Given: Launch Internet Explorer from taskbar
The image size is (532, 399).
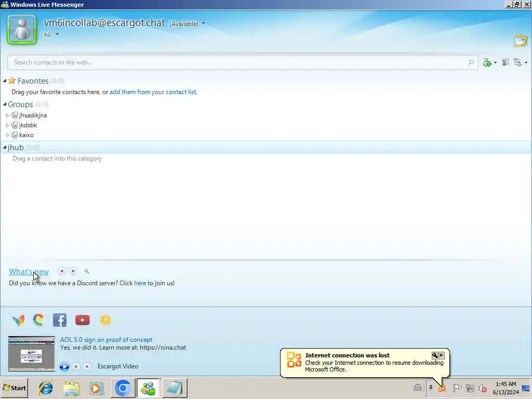Looking at the screenshot, I should tap(46, 388).
